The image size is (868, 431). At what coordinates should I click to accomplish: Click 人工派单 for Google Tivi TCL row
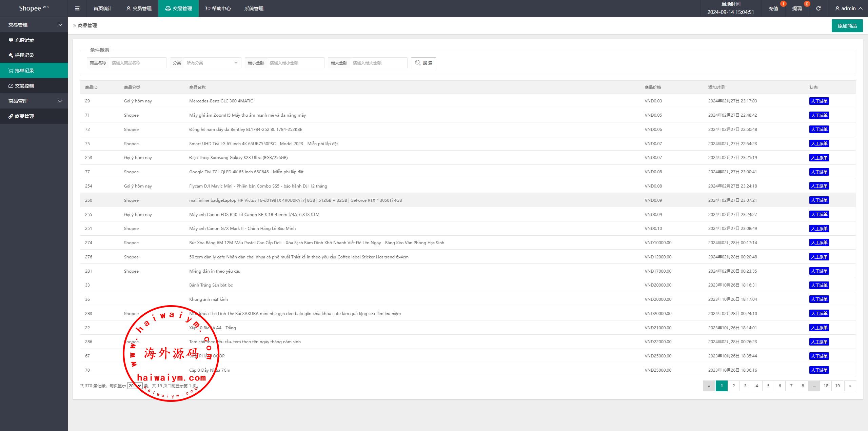point(819,172)
